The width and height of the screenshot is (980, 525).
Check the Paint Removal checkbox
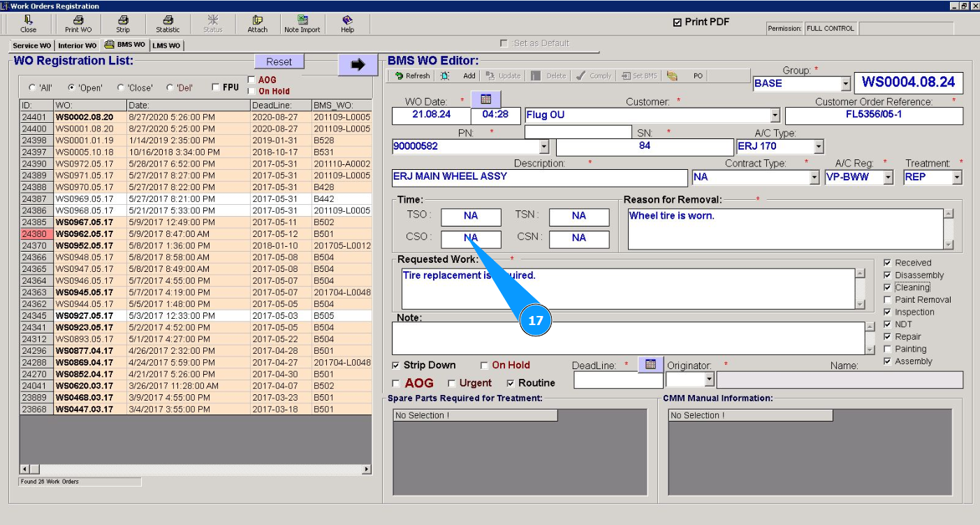point(887,300)
